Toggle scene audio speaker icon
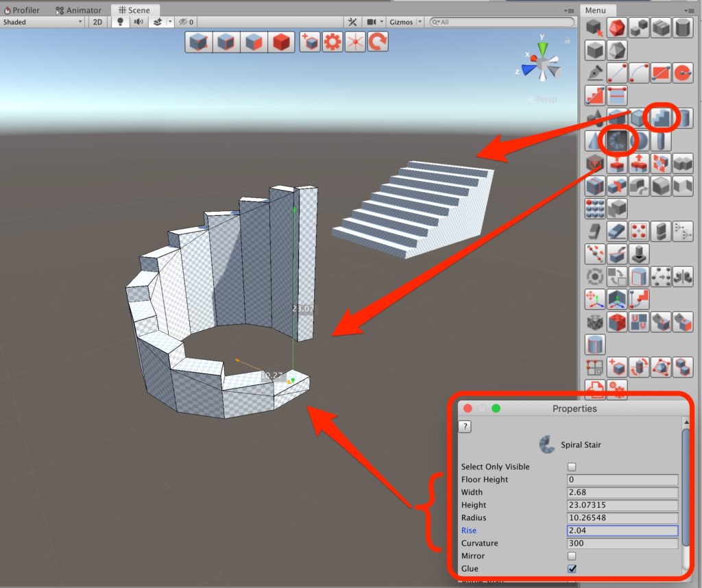The image size is (702, 588). 138,22
